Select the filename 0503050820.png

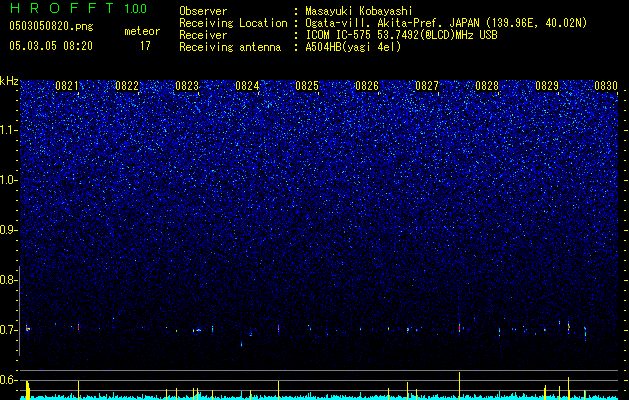(x=51, y=26)
